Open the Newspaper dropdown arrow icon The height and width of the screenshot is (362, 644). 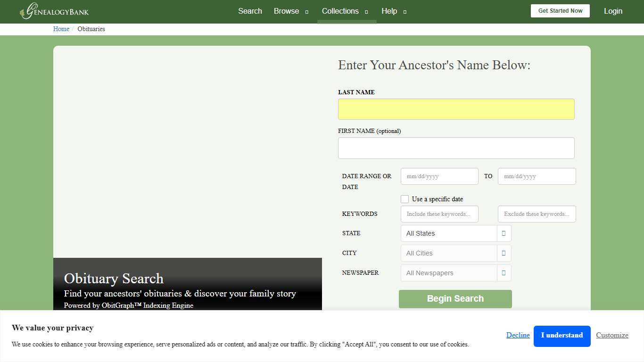504,273
